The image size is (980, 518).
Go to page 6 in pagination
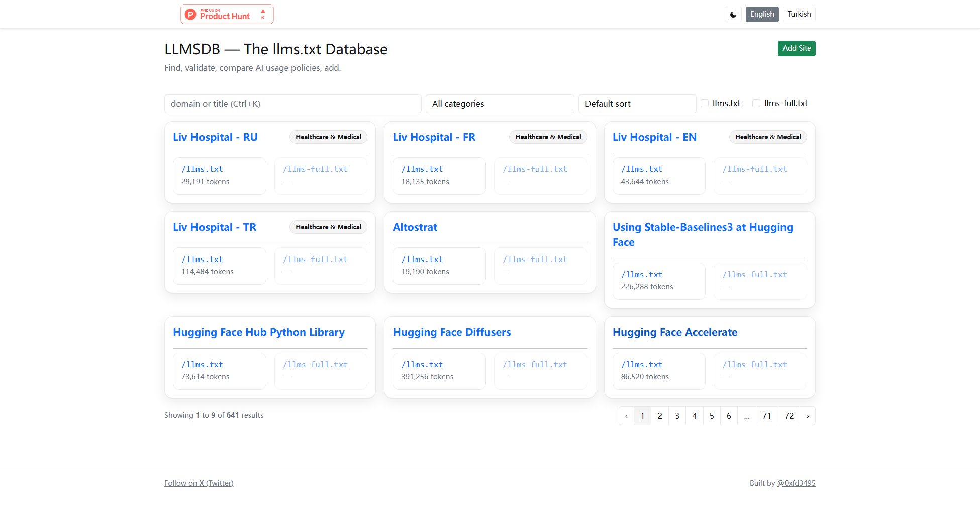(729, 416)
